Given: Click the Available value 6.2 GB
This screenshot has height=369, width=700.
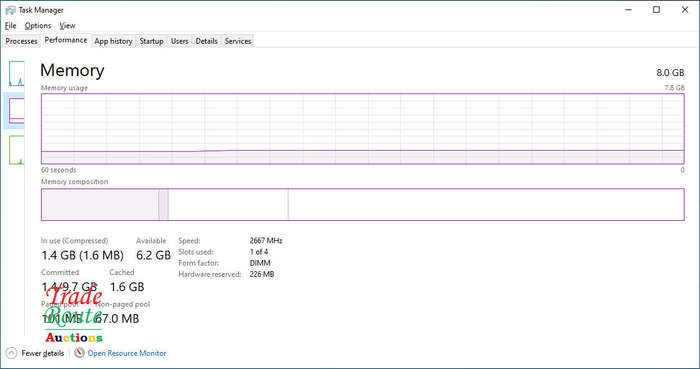Looking at the screenshot, I should (x=153, y=255).
